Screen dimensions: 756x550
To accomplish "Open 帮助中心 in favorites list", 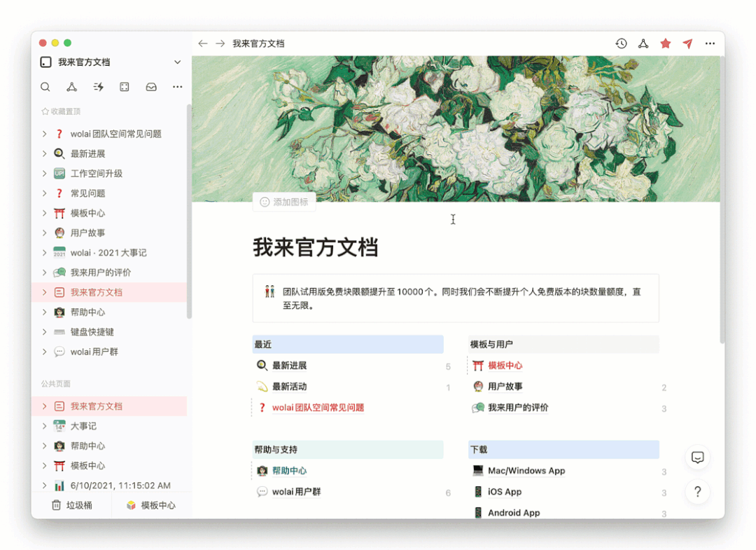I will tap(109, 312).
